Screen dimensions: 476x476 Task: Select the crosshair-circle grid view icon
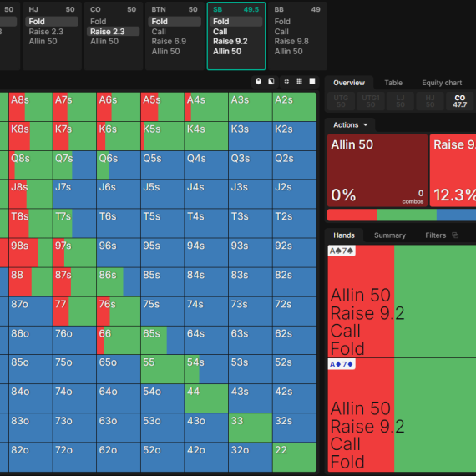(286, 81)
